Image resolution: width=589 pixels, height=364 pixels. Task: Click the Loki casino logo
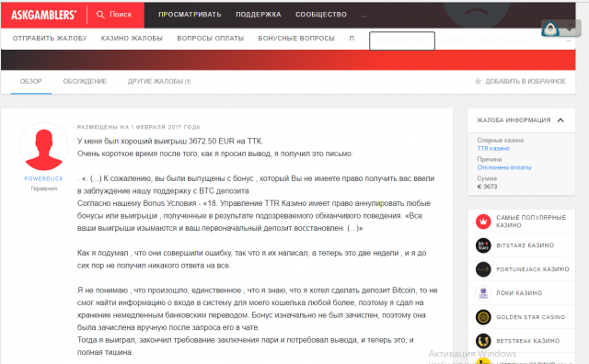[483, 293]
